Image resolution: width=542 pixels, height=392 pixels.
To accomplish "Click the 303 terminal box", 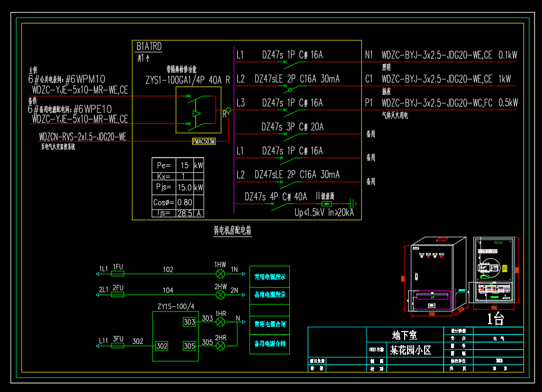I will tap(189, 322).
